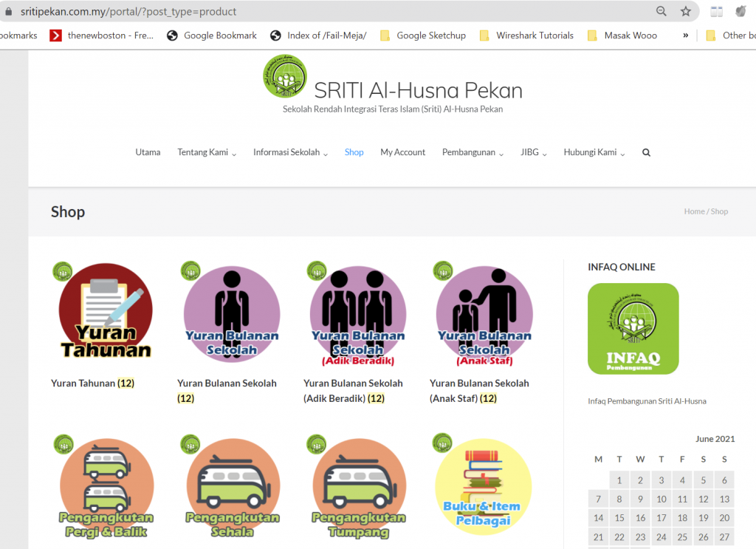This screenshot has height=549, width=756.
Task: Click the INFAQ Pembangunan green icon
Action: point(633,329)
